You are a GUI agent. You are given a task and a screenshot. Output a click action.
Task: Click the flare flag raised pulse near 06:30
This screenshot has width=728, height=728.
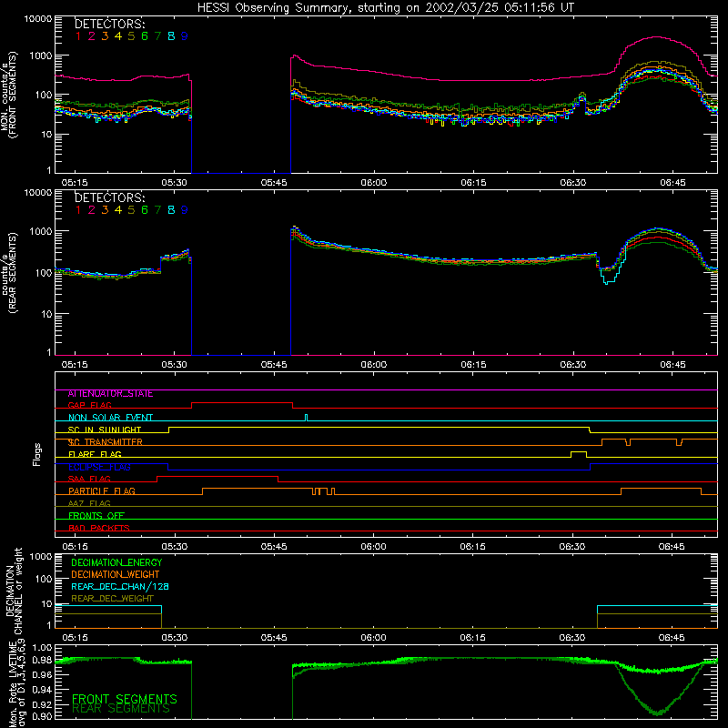[579, 454]
